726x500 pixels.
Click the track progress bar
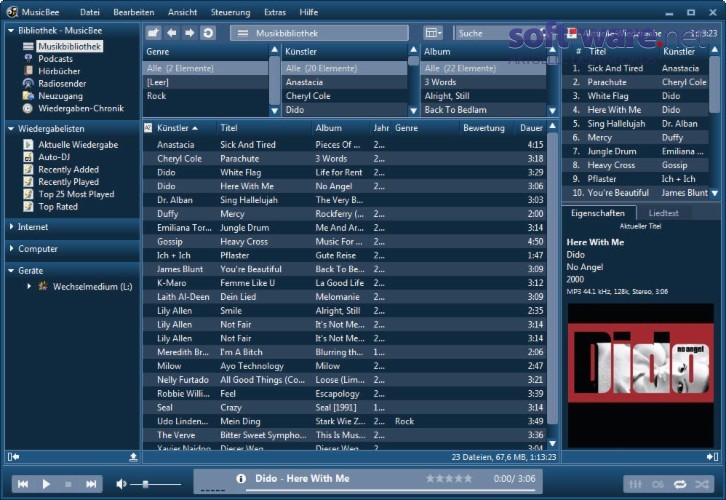[390, 491]
